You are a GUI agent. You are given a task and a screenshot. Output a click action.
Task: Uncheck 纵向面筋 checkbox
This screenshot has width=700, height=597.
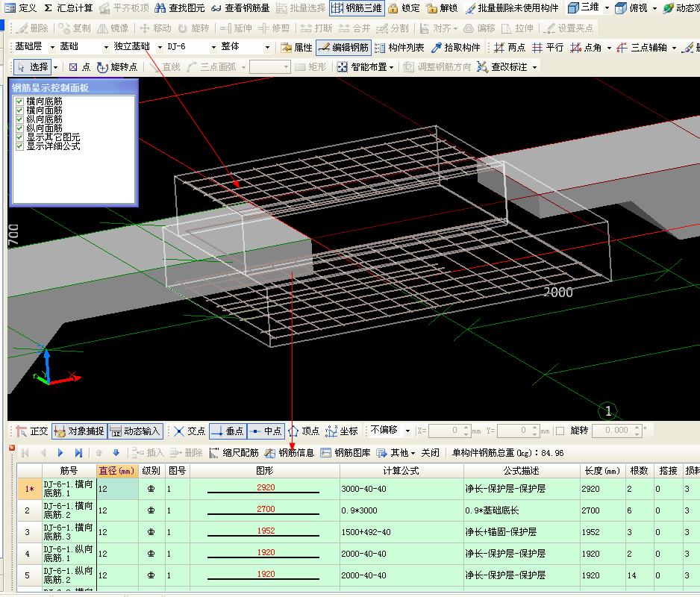[x=19, y=128]
